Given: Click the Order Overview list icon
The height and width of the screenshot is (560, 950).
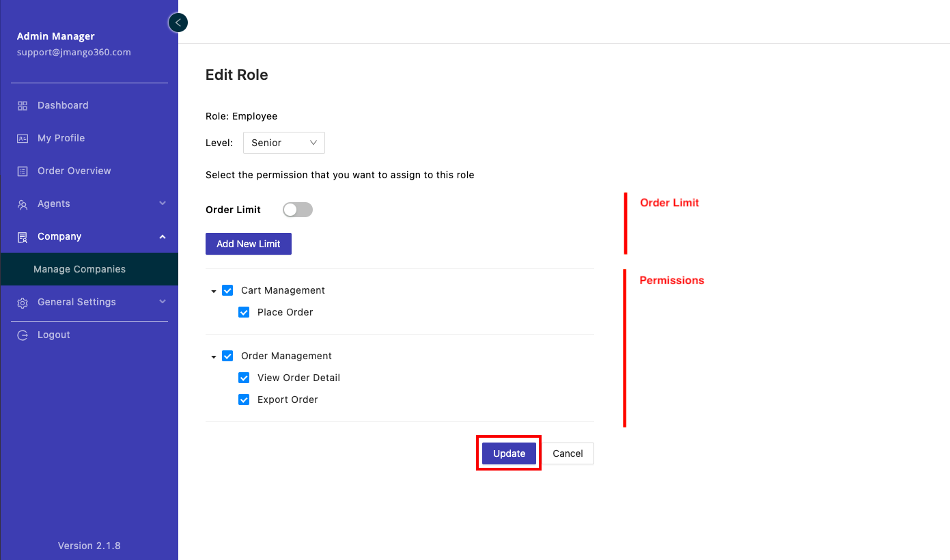Looking at the screenshot, I should coord(23,171).
